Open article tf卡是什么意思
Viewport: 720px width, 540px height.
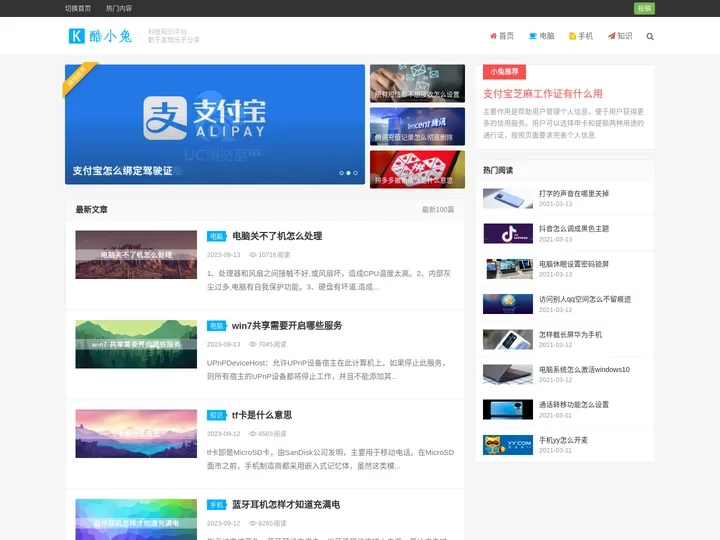pyautogui.click(x=262, y=415)
